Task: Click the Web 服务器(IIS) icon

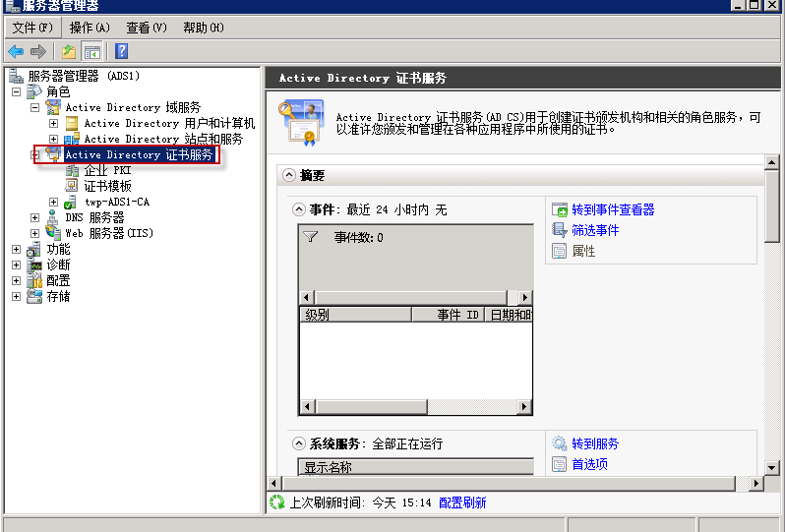Action: click(53, 233)
